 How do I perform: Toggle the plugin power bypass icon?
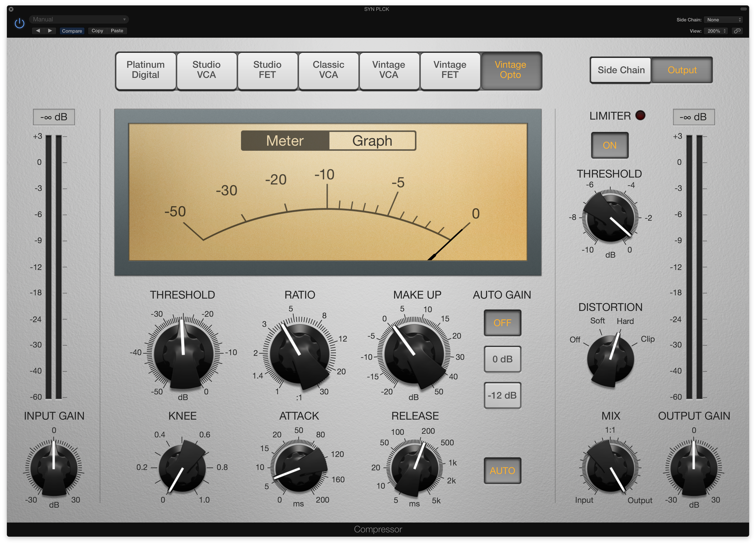[20, 23]
